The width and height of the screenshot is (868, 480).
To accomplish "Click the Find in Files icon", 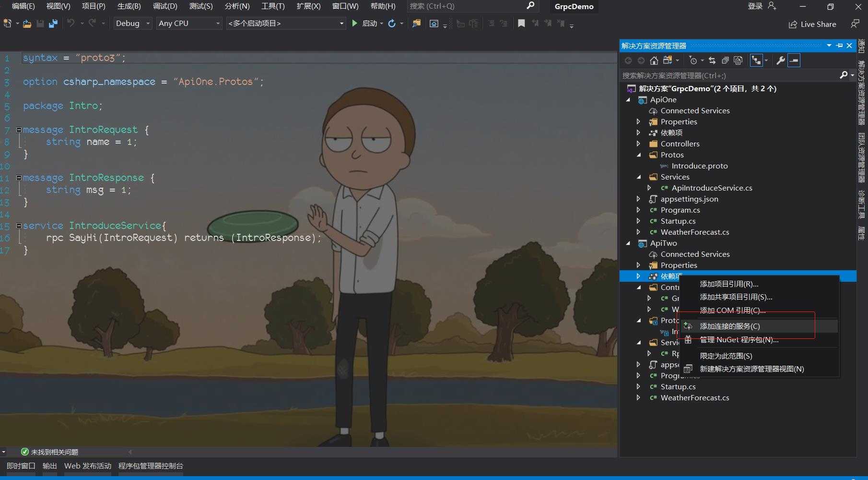I will (416, 23).
